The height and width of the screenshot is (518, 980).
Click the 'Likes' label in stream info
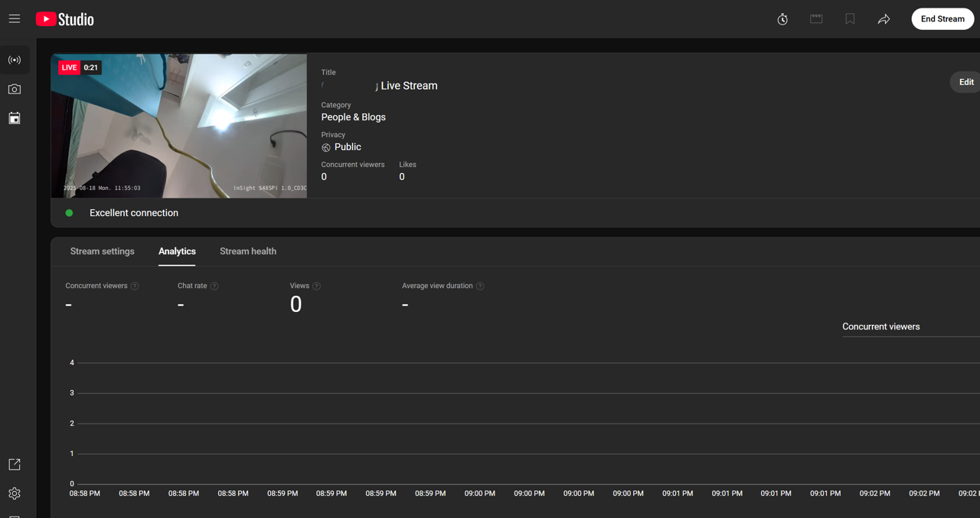tap(407, 165)
